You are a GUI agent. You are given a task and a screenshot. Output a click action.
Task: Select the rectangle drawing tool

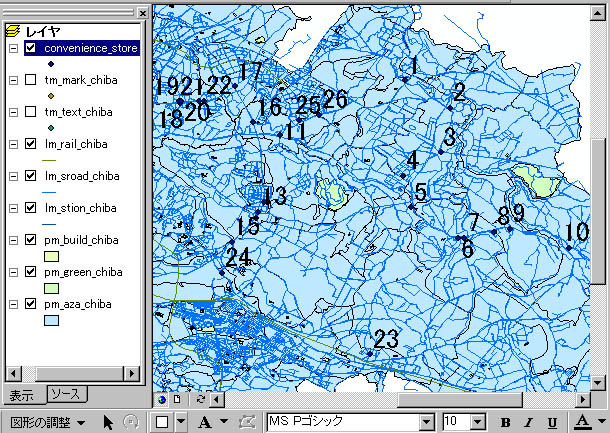[x=162, y=422]
